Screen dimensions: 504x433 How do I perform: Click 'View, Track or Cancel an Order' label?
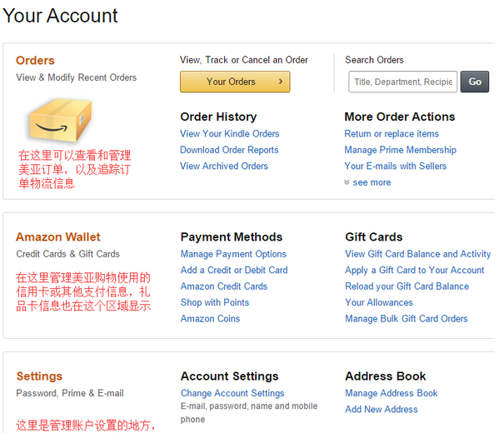[x=244, y=60]
